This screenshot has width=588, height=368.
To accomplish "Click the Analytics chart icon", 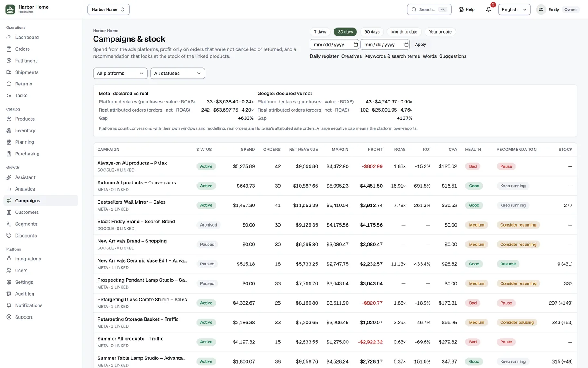I will click(9, 189).
